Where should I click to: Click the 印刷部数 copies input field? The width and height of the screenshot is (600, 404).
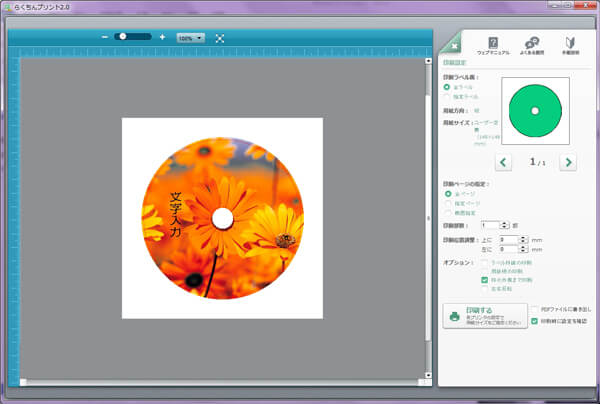tap(491, 225)
